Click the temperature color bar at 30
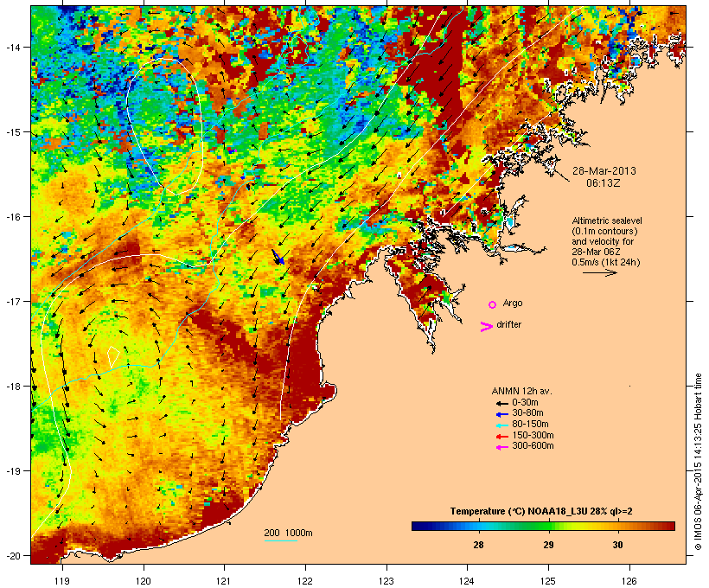This screenshot has height=588, width=709. (x=617, y=526)
